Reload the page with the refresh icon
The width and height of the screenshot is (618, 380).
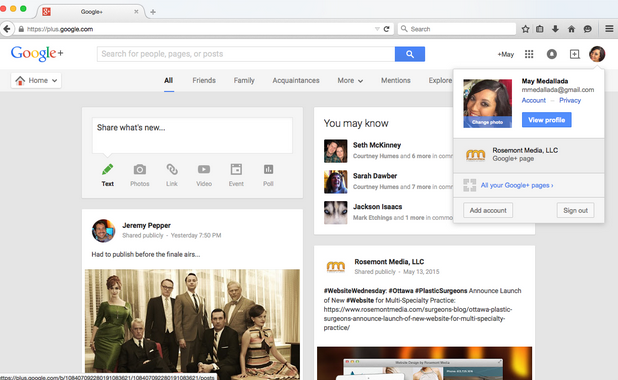[386, 29]
